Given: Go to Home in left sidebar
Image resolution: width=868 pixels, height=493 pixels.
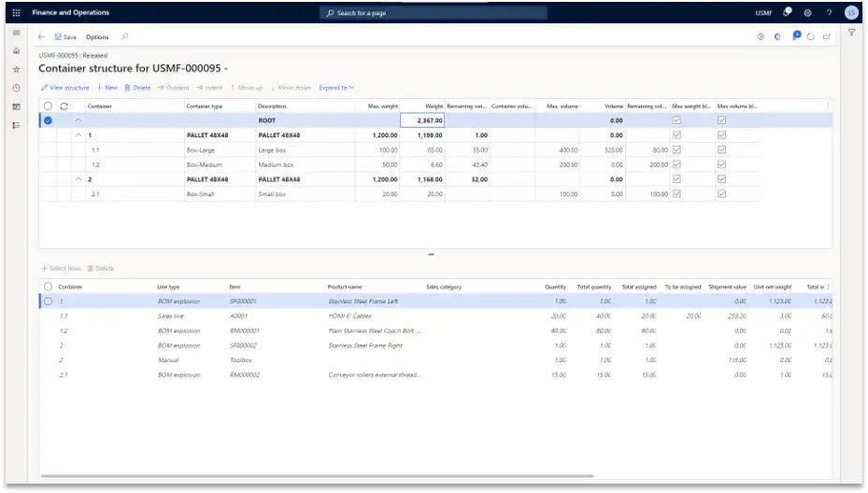Looking at the screenshot, I should coord(16,51).
